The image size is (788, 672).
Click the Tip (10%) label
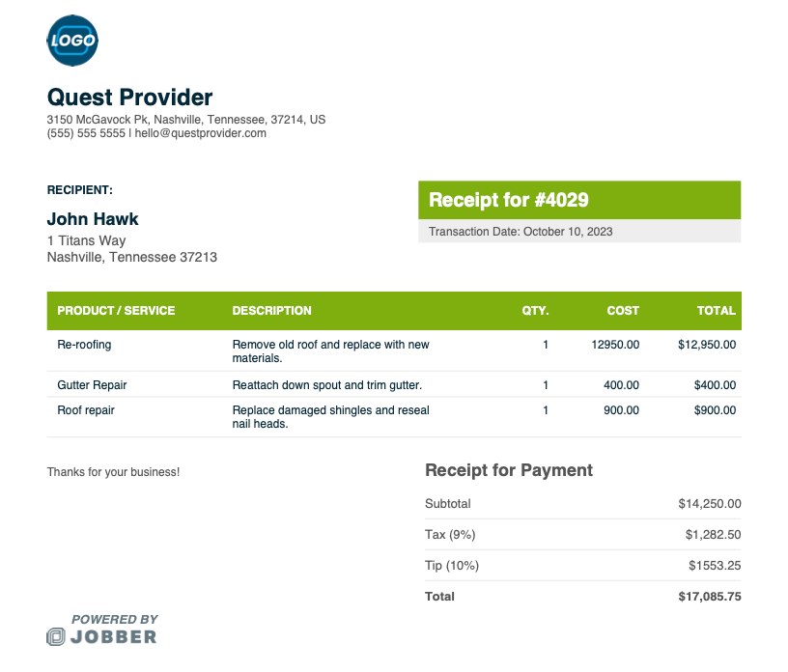[x=452, y=566]
